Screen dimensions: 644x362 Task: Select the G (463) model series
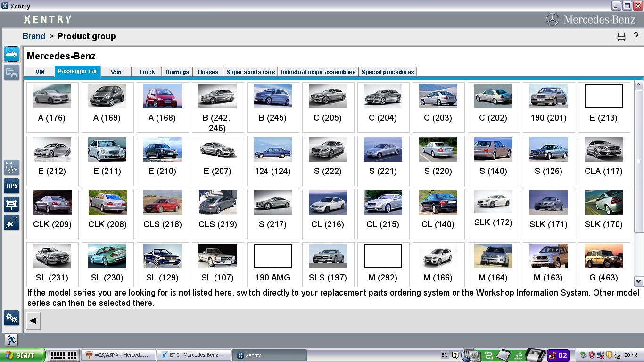[603, 264]
